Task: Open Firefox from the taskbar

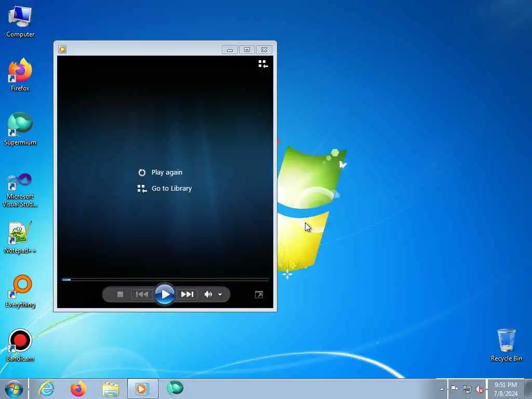Action: coord(78,389)
